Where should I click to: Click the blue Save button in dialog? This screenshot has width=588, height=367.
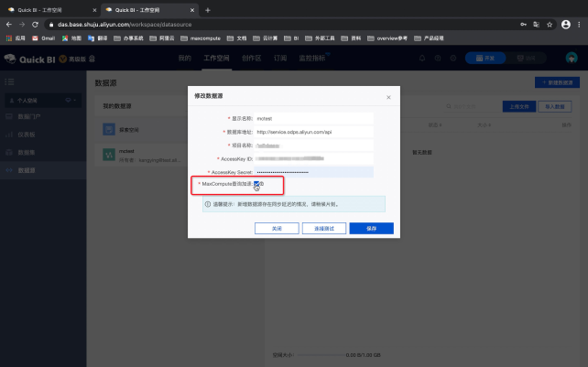click(x=371, y=228)
